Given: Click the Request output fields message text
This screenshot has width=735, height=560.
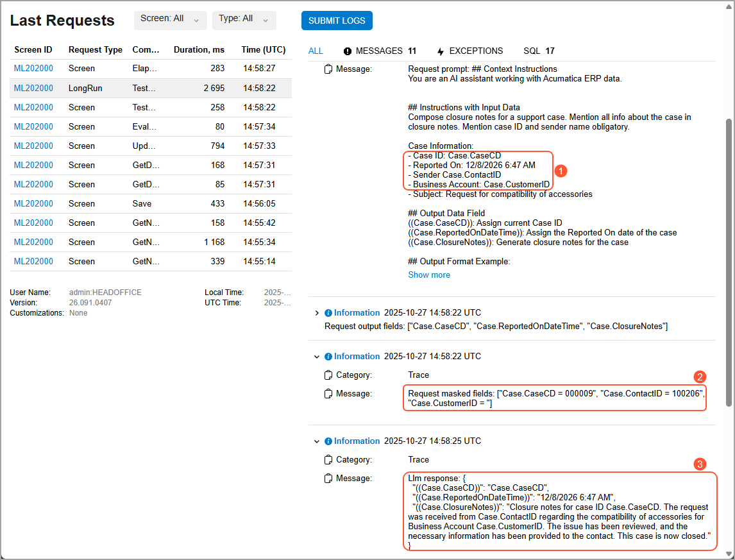Looking at the screenshot, I should coord(496,327).
